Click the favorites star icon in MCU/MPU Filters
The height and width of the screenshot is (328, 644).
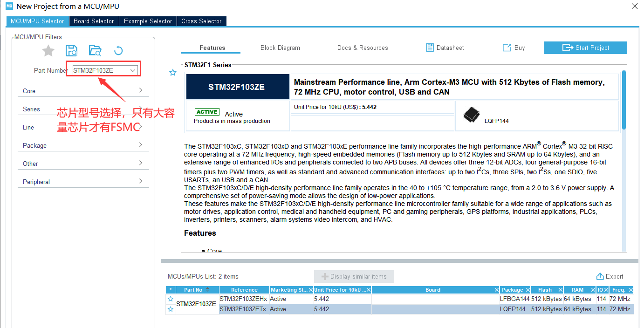48,51
